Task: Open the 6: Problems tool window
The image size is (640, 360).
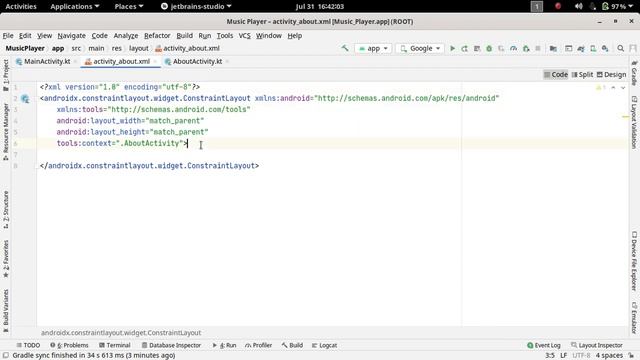Action: tap(69, 345)
